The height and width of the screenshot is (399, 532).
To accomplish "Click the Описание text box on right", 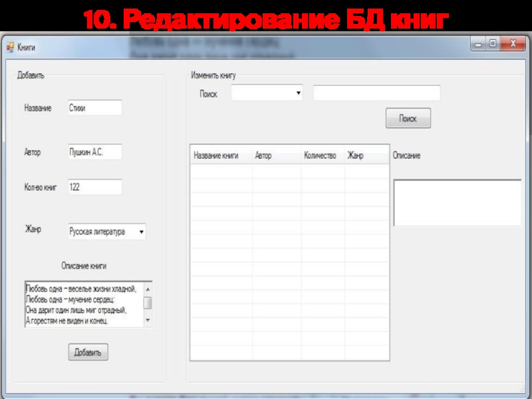I will pos(457,203).
